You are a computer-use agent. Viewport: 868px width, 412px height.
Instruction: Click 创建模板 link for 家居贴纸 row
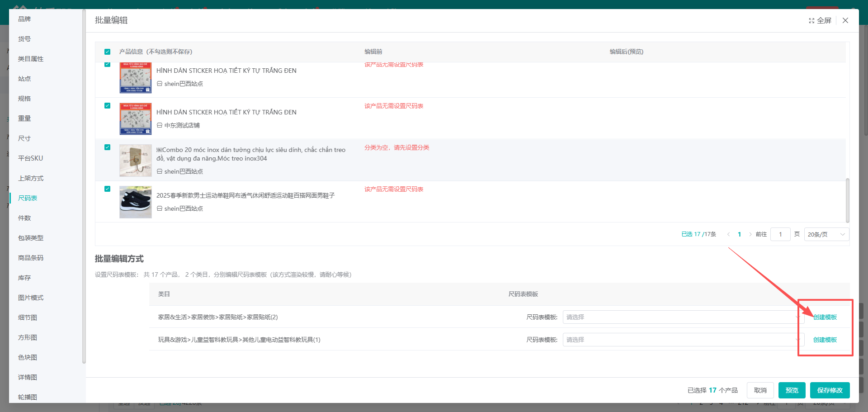(825, 317)
